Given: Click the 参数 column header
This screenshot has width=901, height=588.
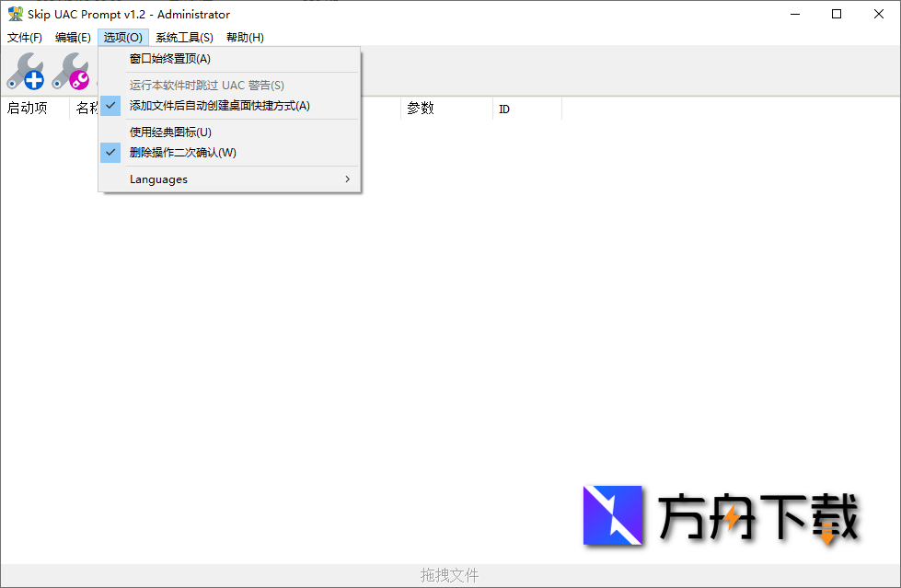Looking at the screenshot, I should pos(420,108).
